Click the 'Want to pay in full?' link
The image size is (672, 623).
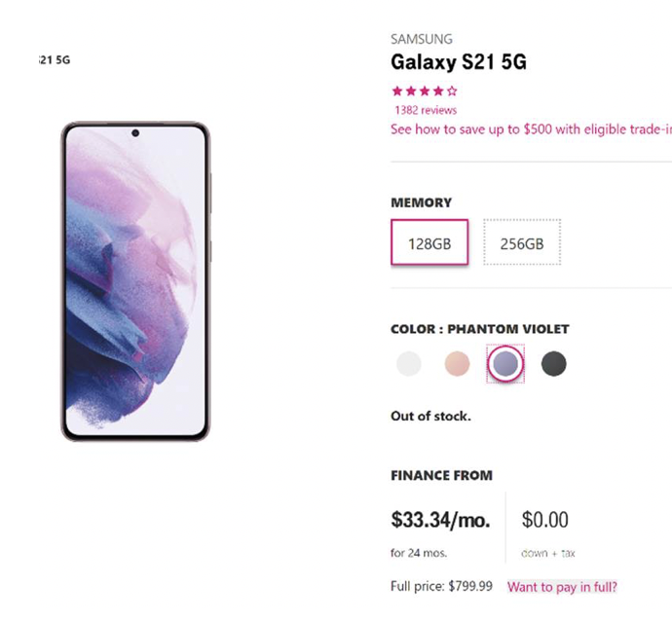click(x=562, y=587)
